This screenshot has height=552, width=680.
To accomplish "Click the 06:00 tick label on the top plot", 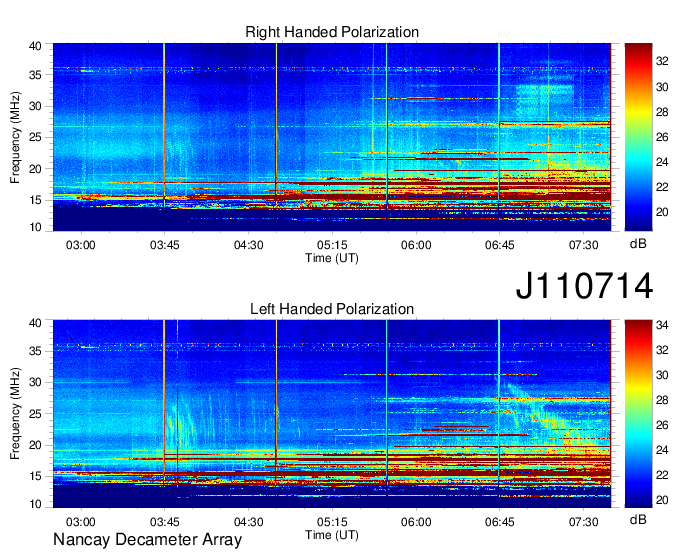I will tap(416, 245).
